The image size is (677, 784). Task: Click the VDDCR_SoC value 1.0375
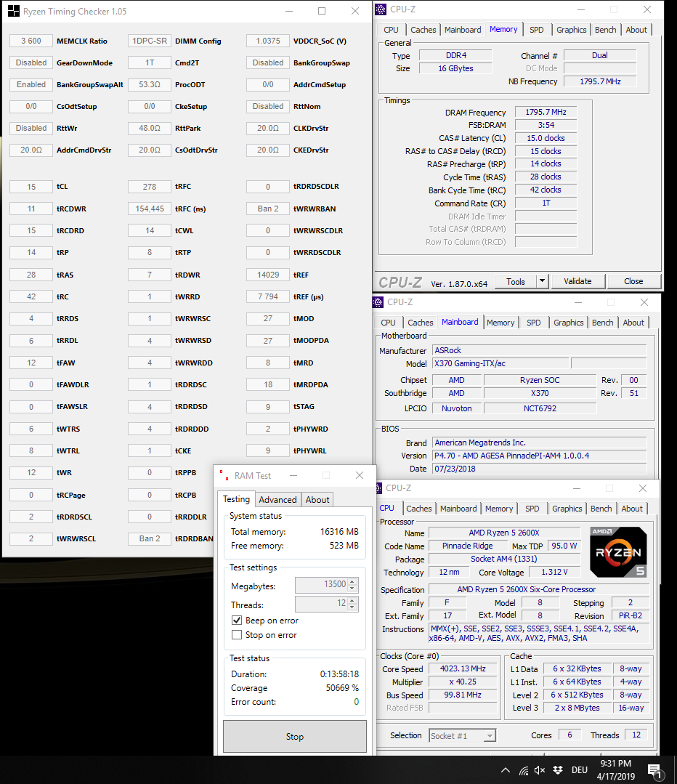(x=268, y=41)
